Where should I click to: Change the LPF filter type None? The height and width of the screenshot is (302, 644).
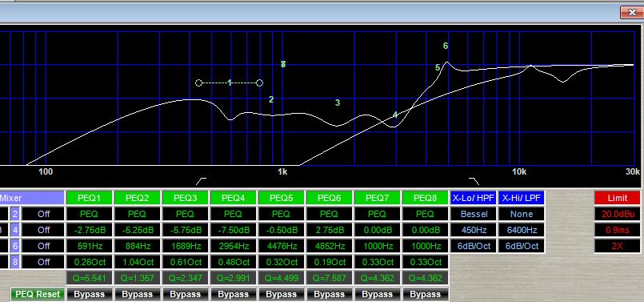point(521,214)
